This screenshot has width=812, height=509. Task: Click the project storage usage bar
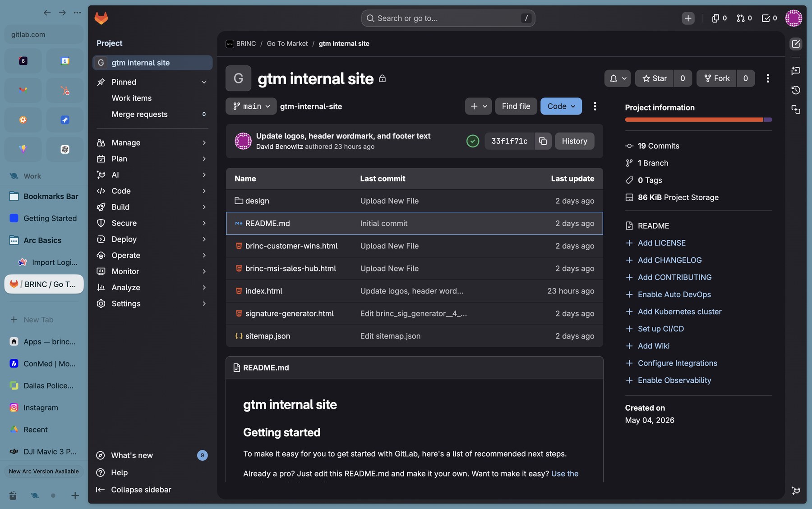coord(698,119)
